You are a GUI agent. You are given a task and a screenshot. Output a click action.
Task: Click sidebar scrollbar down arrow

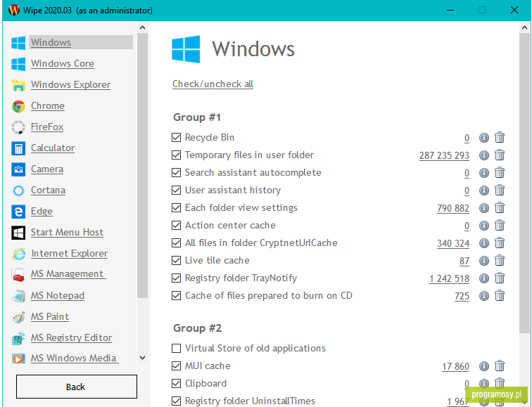(x=142, y=358)
